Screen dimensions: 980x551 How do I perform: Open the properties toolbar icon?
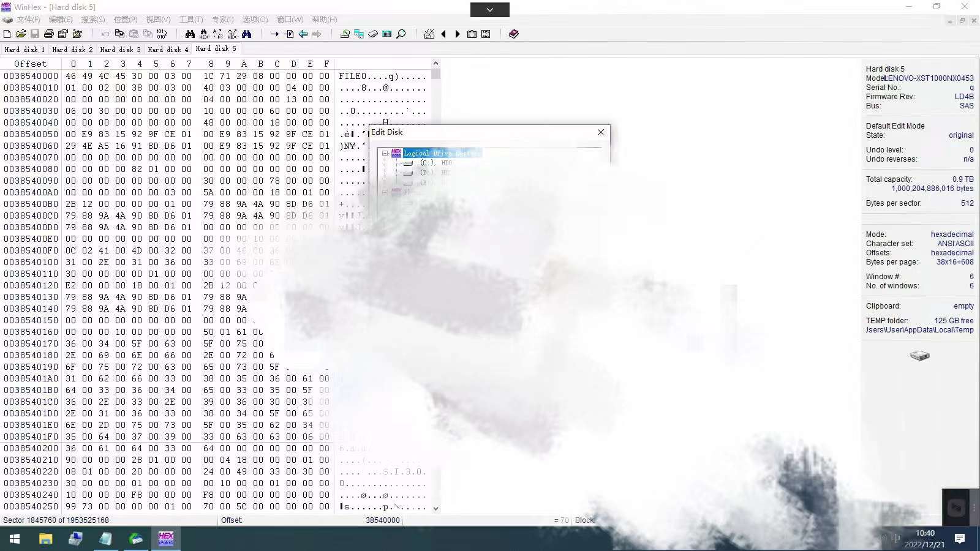[x=63, y=34]
